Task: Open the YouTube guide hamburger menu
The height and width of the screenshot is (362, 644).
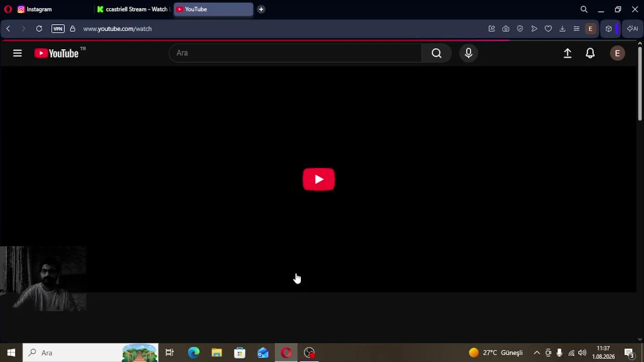Action: click(17, 53)
